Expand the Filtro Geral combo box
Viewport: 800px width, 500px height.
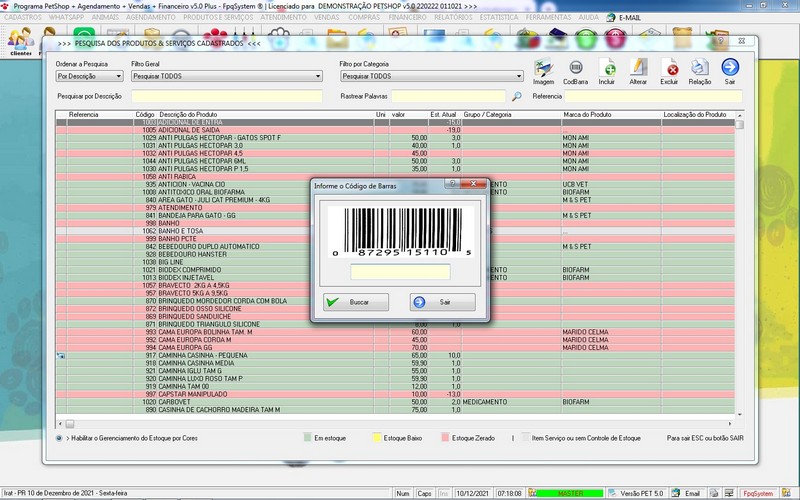[227, 76]
